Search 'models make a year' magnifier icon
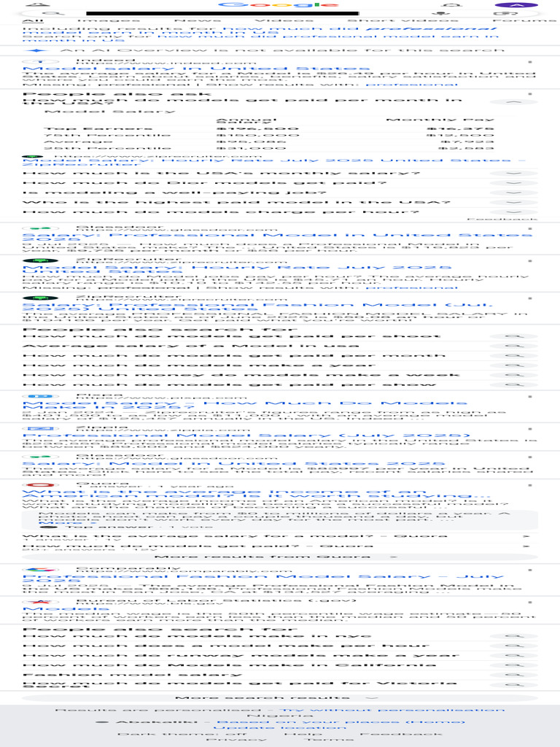This screenshot has height=747, width=560. tap(514, 365)
